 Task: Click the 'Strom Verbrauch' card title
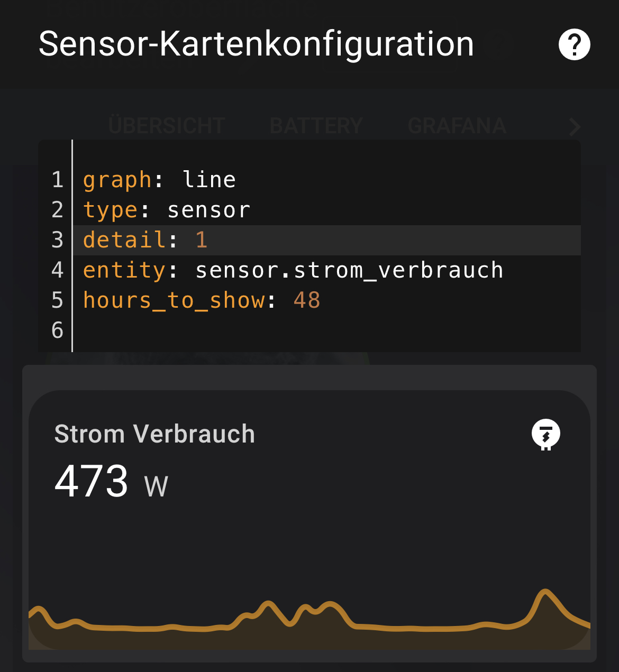pyautogui.click(x=154, y=434)
